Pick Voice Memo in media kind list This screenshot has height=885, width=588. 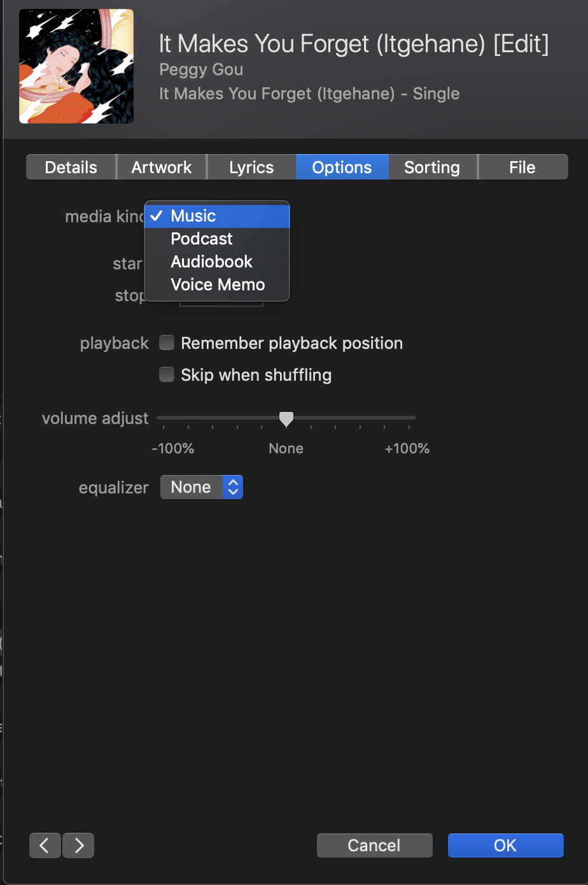tap(218, 285)
